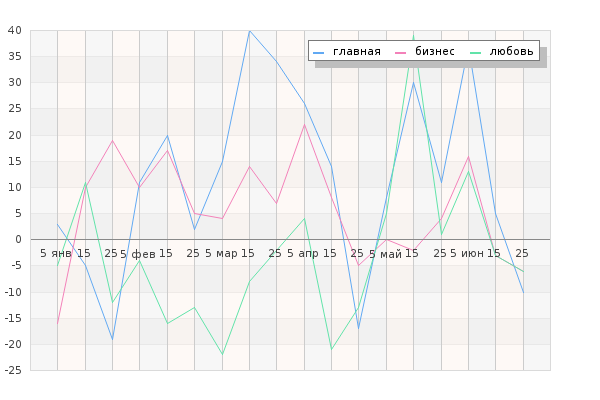Select the green line's lowest point on 5 мар

222,354
